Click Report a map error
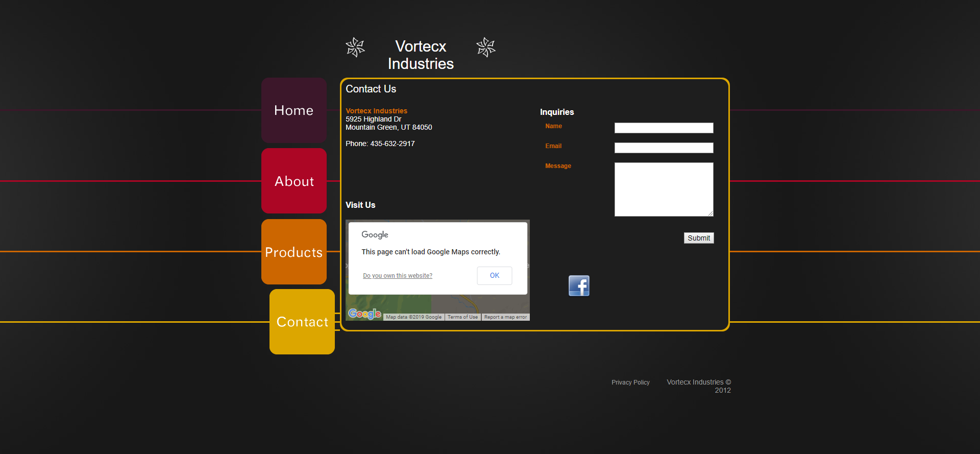This screenshot has height=454, width=980. click(505, 317)
